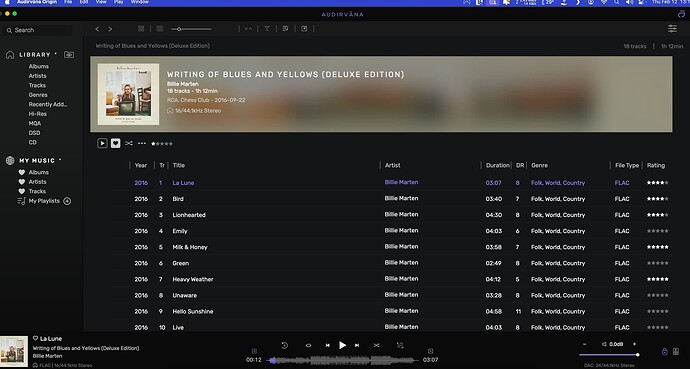The width and height of the screenshot is (690, 369).
Task: Sort by the Rating column header
Action: point(656,165)
